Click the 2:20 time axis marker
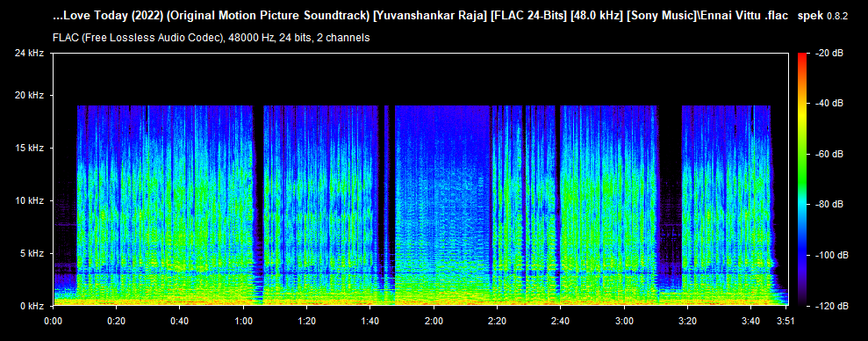 tap(498, 321)
